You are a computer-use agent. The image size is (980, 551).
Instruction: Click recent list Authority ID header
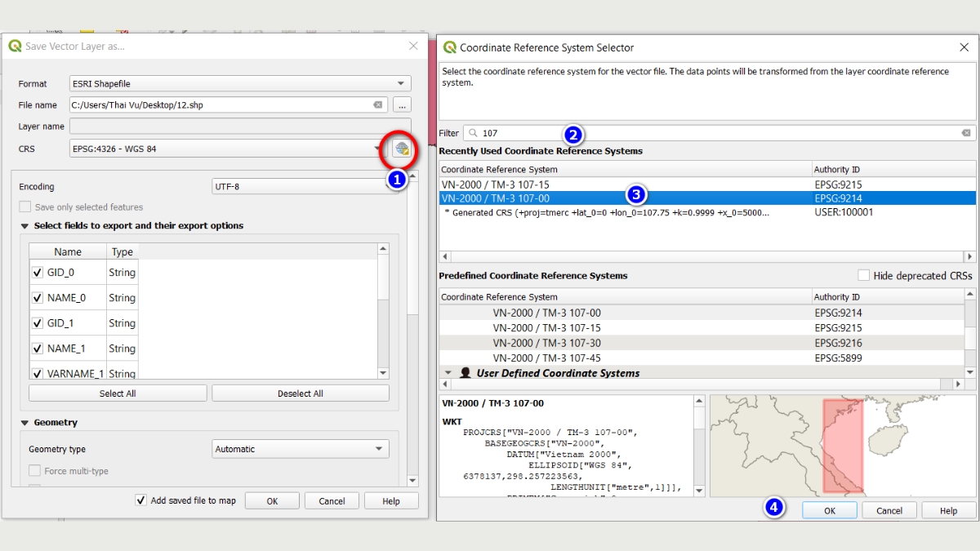click(893, 169)
